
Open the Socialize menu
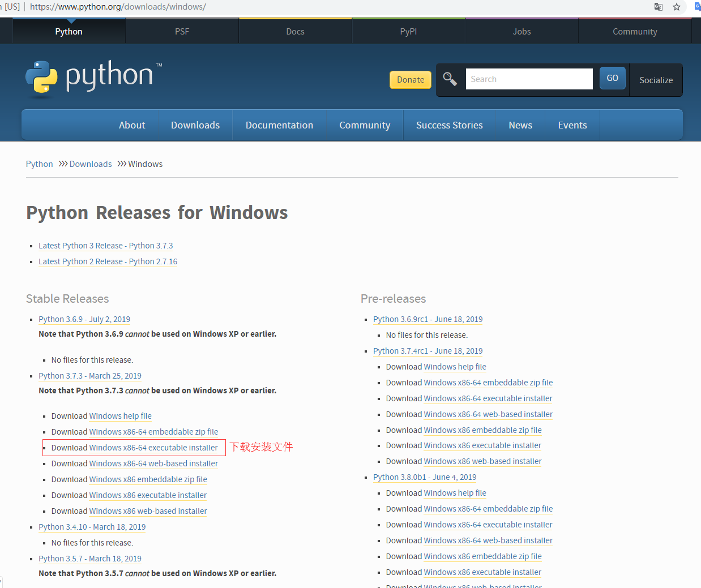click(x=656, y=80)
